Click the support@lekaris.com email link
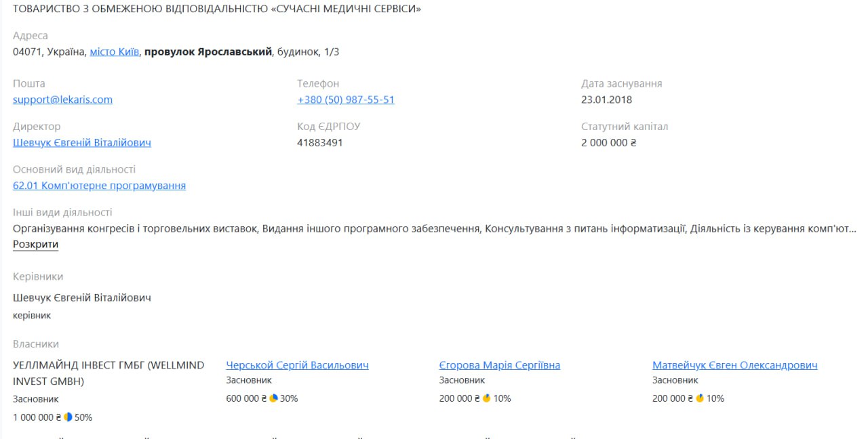 [62, 100]
